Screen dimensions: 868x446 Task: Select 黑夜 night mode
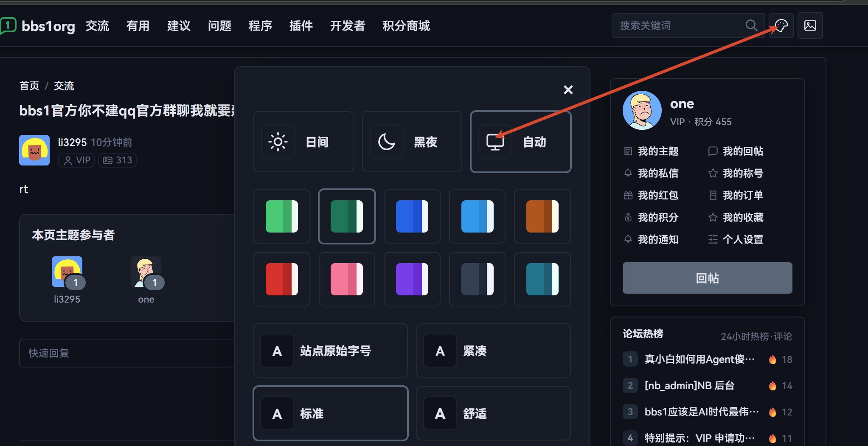[412, 142]
